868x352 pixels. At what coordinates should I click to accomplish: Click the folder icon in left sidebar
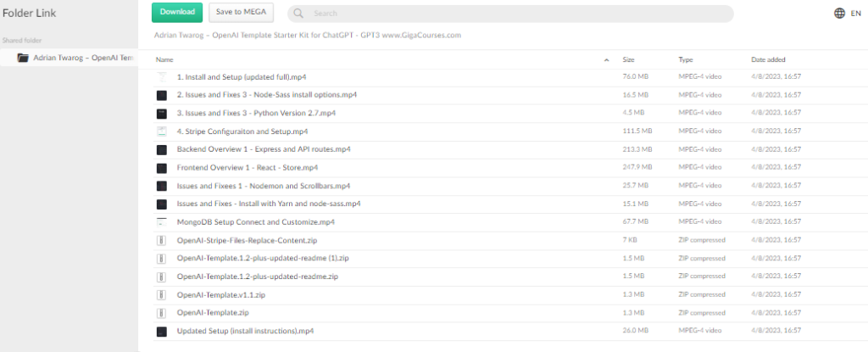24,58
